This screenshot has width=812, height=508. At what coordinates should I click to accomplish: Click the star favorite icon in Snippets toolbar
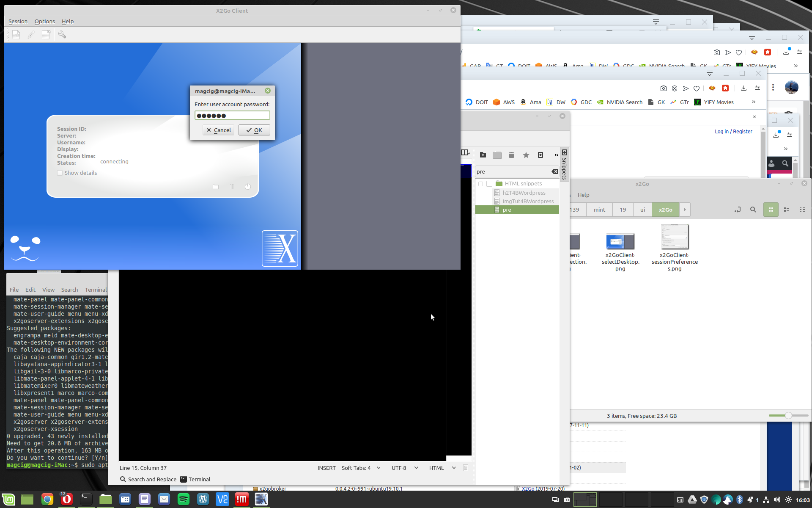pyautogui.click(x=526, y=155)
